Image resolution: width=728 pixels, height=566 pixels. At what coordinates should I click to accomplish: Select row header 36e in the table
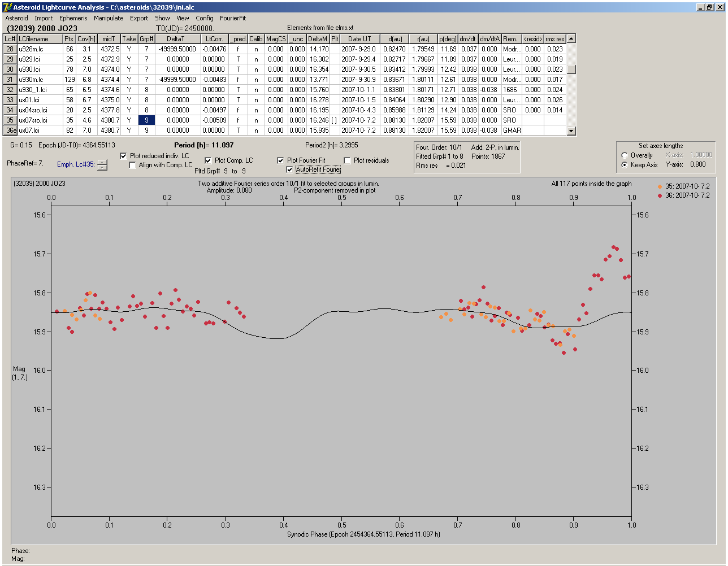point(10,130)
